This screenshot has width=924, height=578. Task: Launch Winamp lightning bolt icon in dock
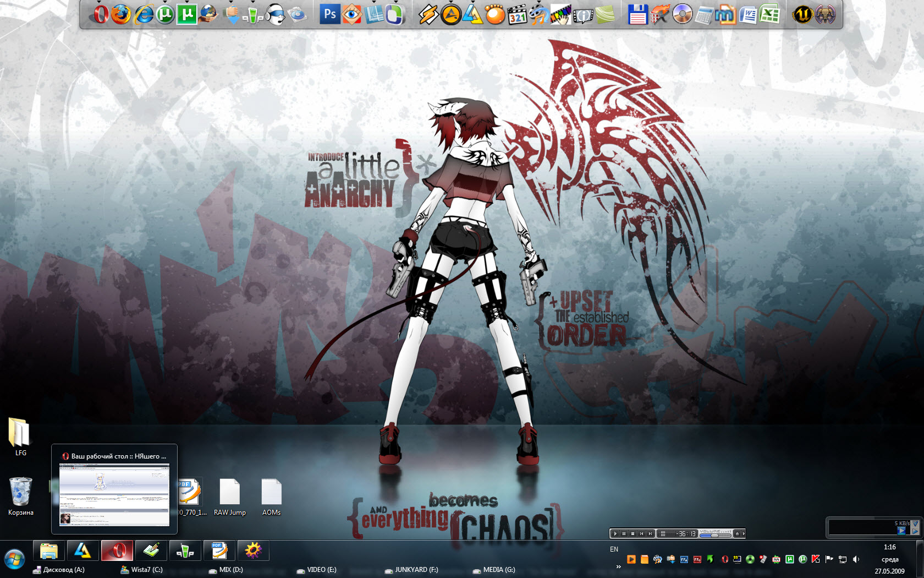pyautogui.click(x=429, y=14)
